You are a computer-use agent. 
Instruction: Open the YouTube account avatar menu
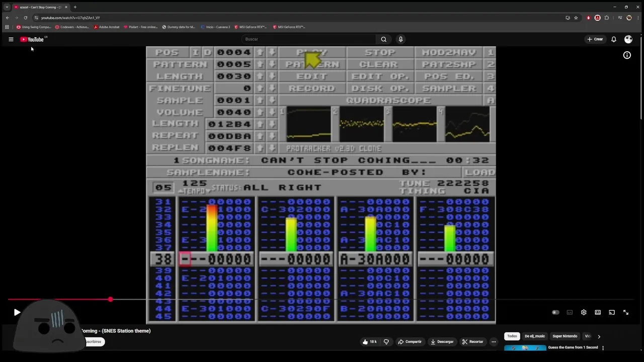point(628,39)
